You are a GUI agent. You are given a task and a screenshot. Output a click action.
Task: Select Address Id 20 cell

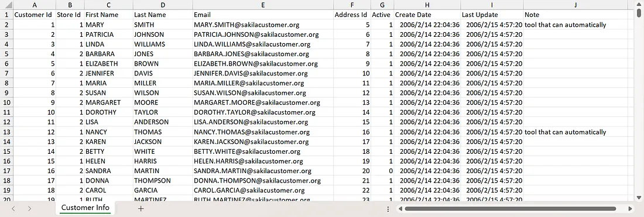pos(352,171)
